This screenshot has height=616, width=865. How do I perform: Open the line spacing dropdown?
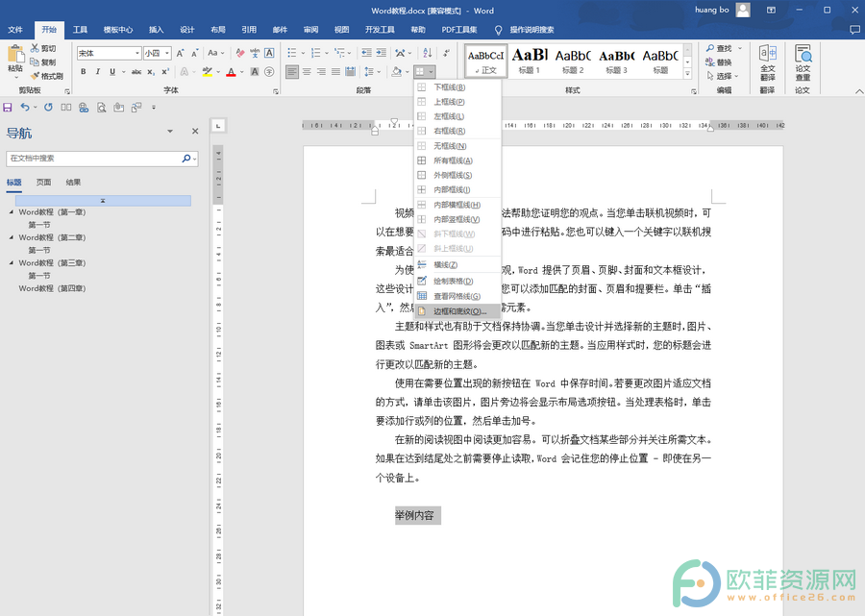click(x=379, y=72)
